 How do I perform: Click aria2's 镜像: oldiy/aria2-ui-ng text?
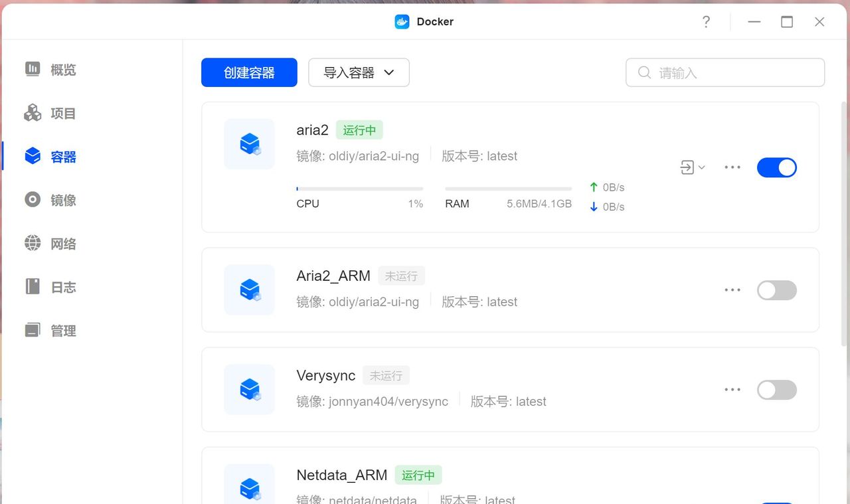click(x=358, y=156)
